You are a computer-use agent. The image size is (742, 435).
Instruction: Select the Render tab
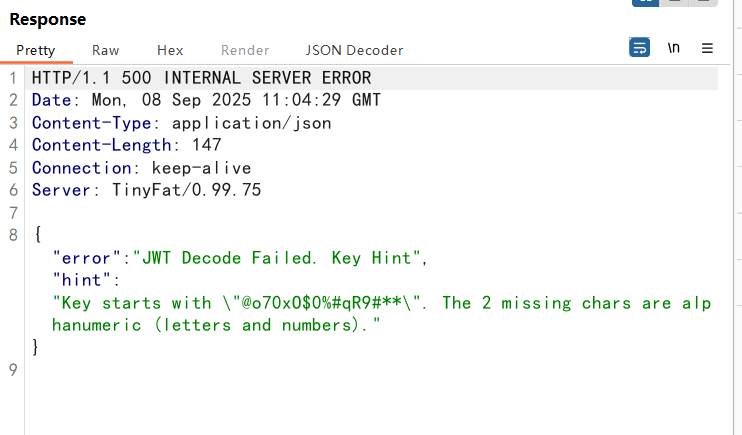pos(245,50)
